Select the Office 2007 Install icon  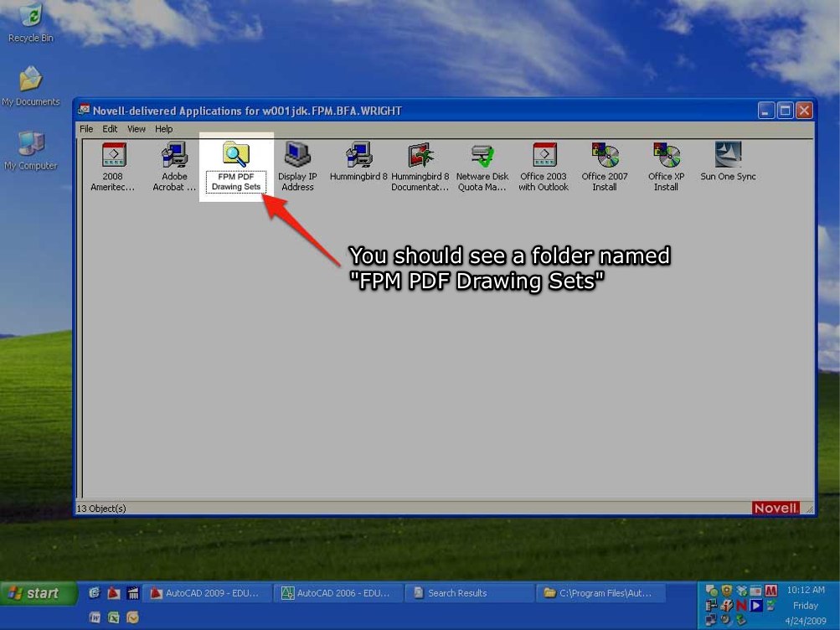point(604,157)
